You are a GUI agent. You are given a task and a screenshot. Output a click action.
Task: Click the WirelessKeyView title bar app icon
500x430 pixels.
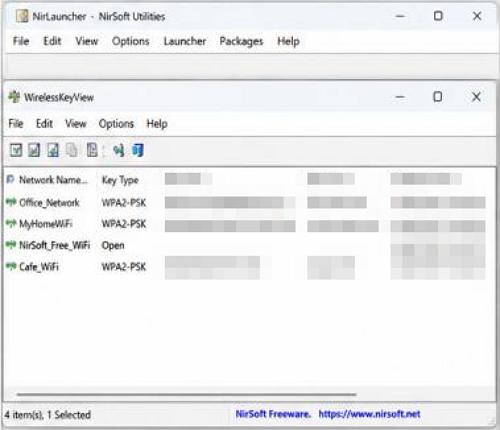(x=14, y=97)
